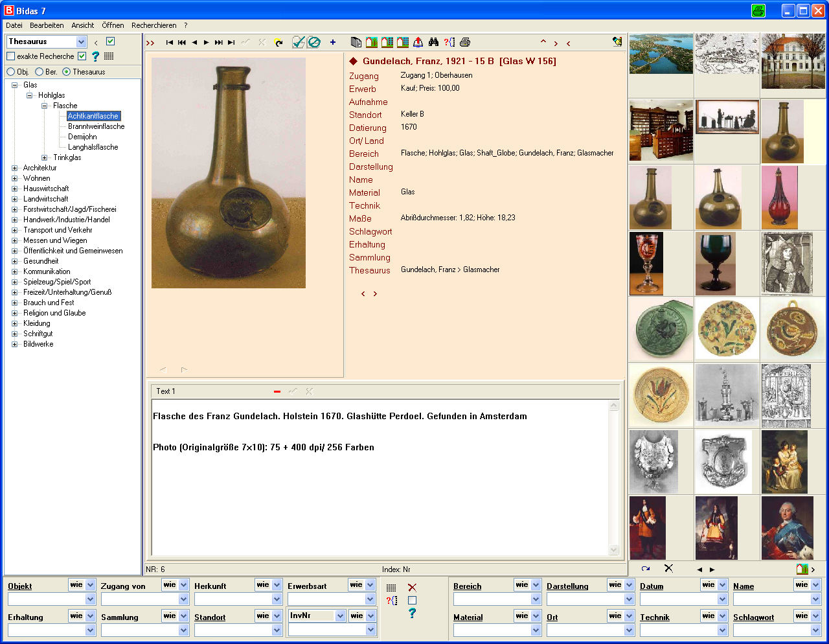This screenshot has height=644, width=829.
Task: Click the yellow redo arrow toolbar icon
Action: (x=278, y=43)
